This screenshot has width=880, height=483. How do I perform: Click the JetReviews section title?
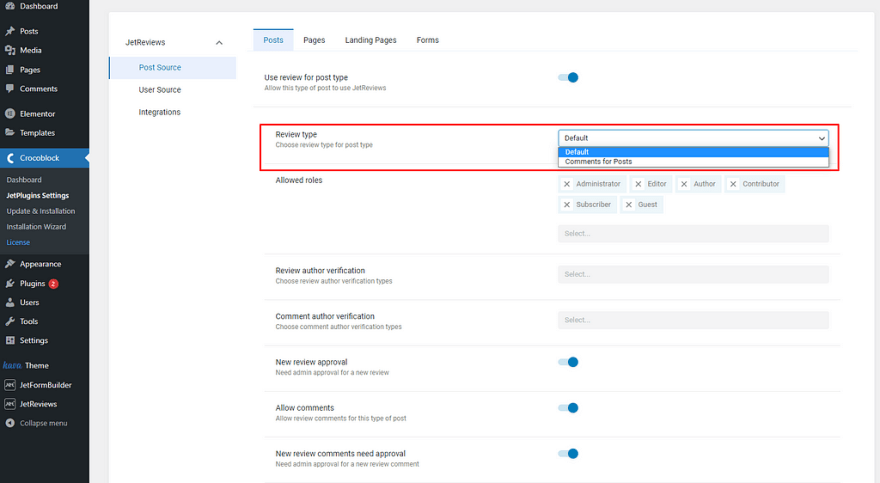[145, 42]
